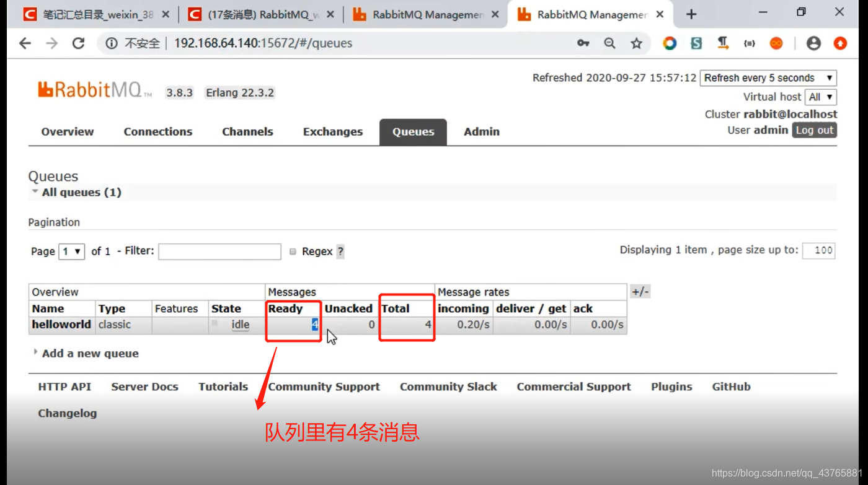Close the active RabbitMQ Management tab

pos(660,14)
